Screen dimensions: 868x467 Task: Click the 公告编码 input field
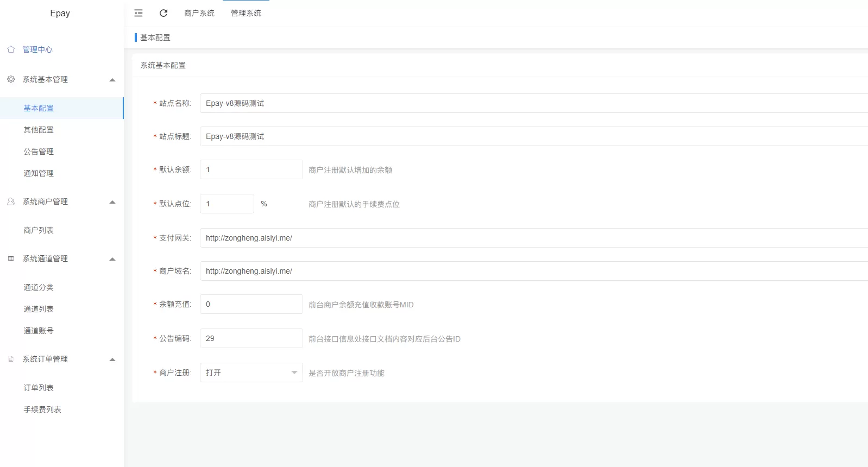click(x=251, y=338)
